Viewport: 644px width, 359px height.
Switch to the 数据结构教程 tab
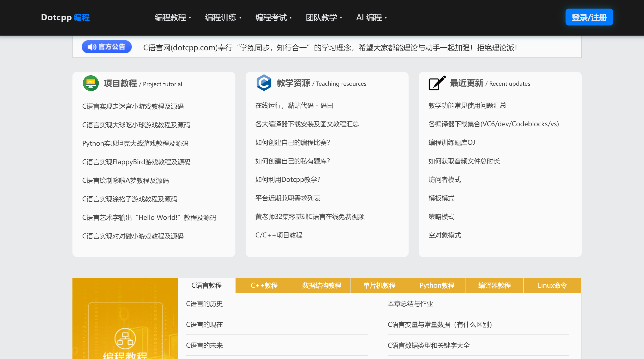tap(322, 285)
